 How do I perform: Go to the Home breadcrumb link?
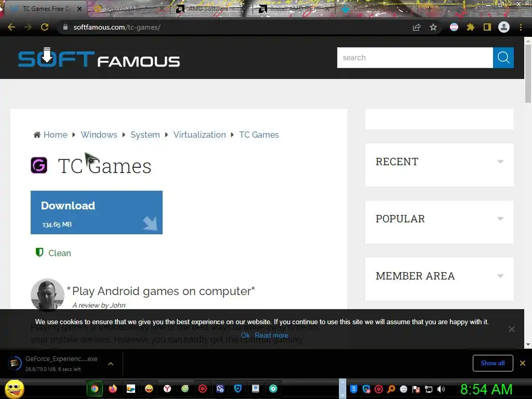pyautogui.click(x=55, y=135)
